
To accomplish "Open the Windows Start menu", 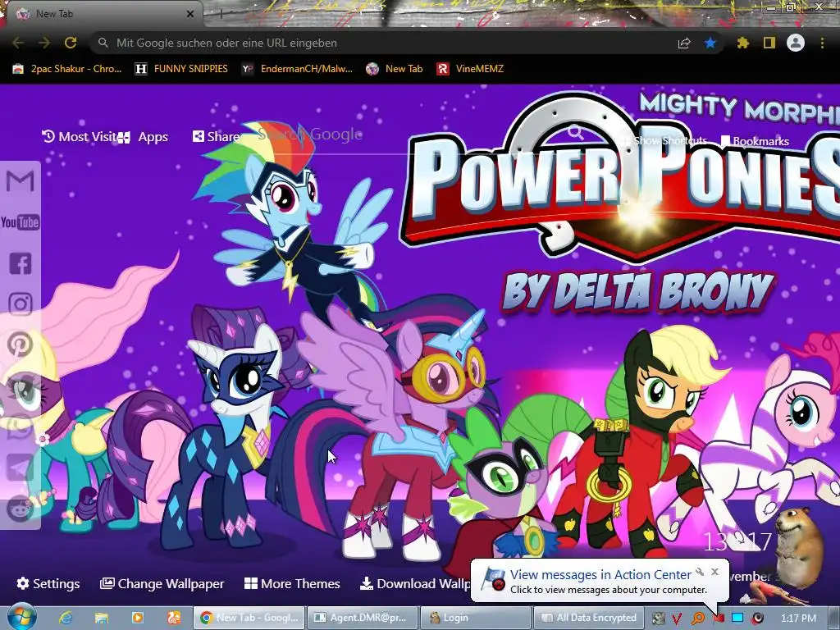I will click(21, 617).
